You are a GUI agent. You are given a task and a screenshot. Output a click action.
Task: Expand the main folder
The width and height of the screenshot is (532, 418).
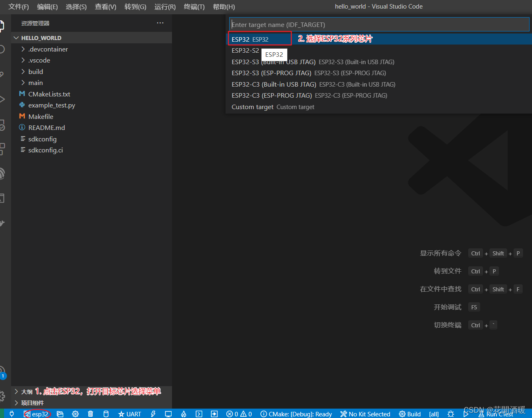92,83
